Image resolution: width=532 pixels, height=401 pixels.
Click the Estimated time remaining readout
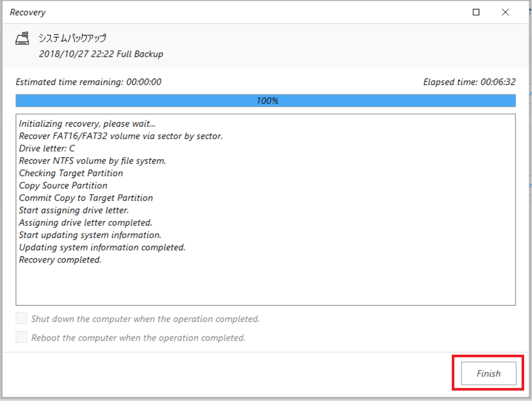tap(89, 82)
